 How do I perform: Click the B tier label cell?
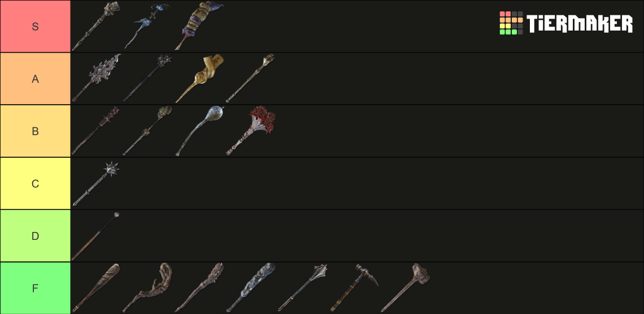(36, 131)
